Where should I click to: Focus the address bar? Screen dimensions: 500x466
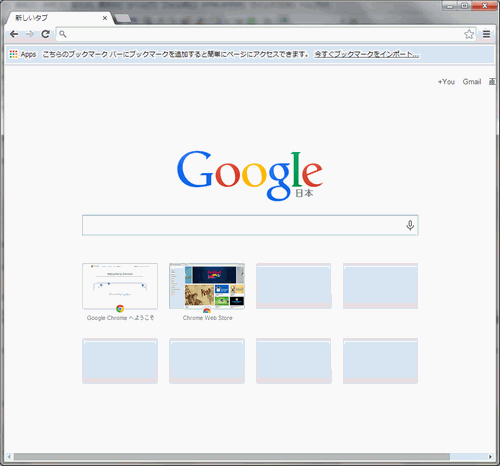click(265, 34)
